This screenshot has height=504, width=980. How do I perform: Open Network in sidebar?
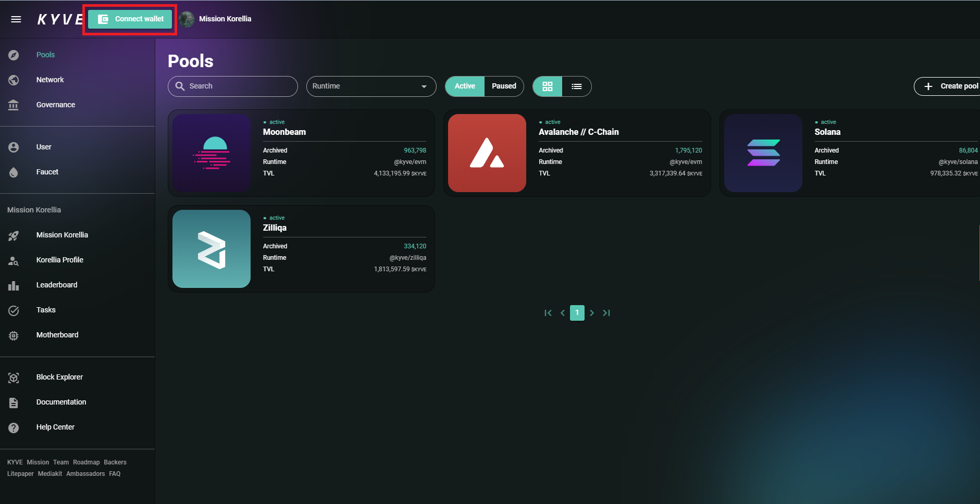pos(50,80)
